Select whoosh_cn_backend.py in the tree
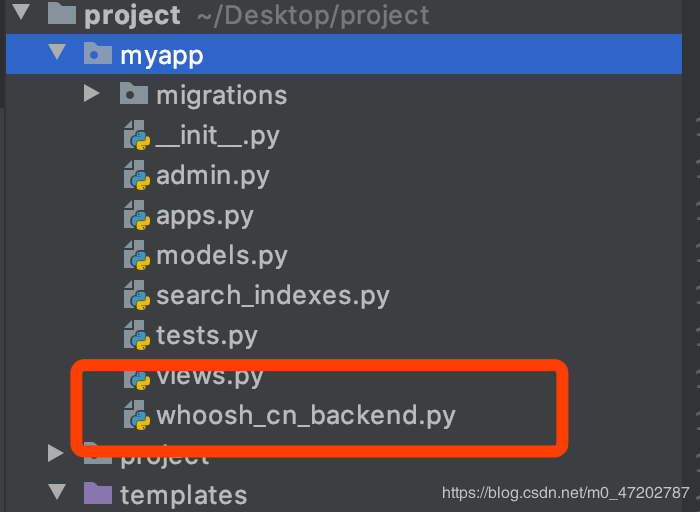The image size is (700, 512). click(x=305, y=415)
